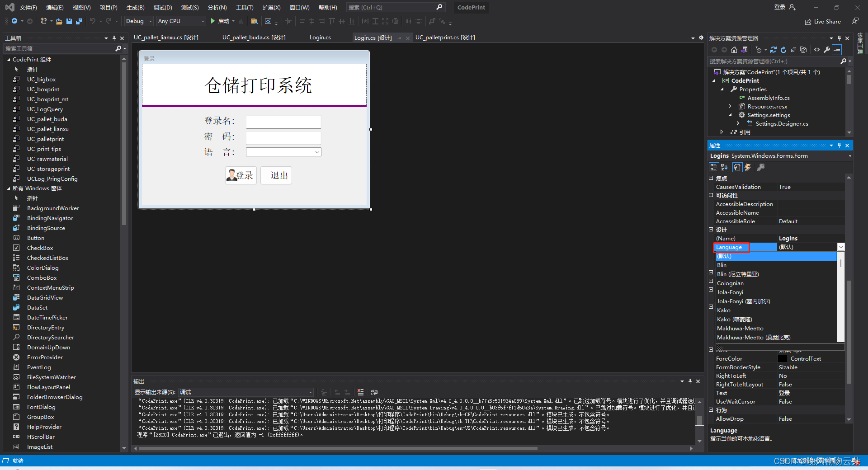Collapse all in Solution Explorer
Viewport: 868px width, 470px height.
793,50
